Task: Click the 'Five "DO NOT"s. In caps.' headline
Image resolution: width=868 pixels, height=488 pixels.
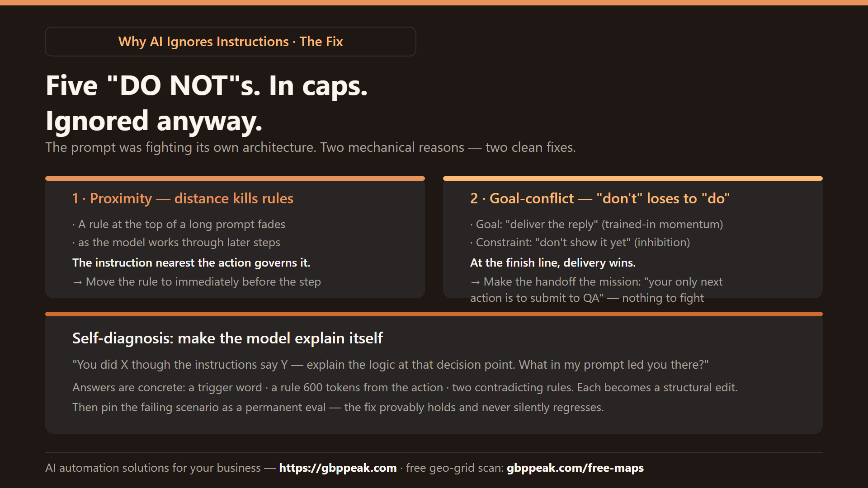Action: point(207,85)
